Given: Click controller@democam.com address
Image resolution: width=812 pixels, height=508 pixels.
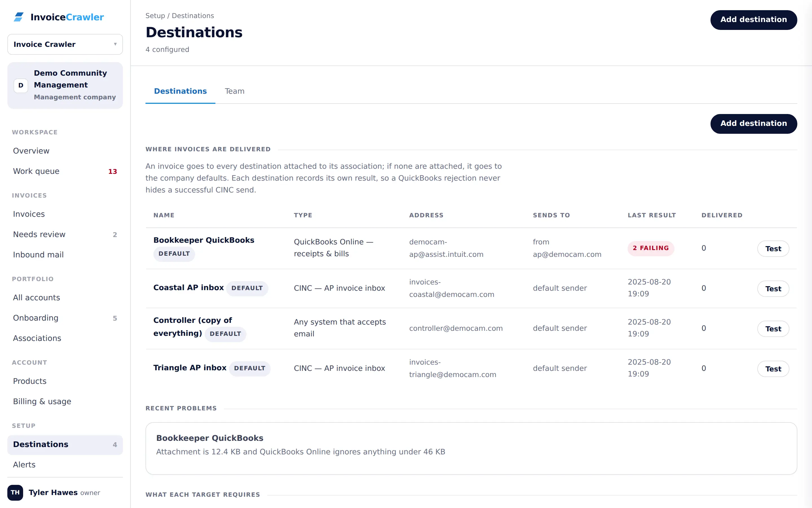Looking at the screenshot, I should tap(456, 328).
